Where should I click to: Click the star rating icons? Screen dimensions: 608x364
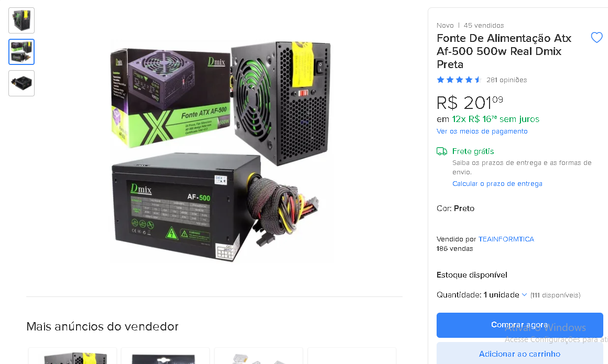(x=459, y=80)
